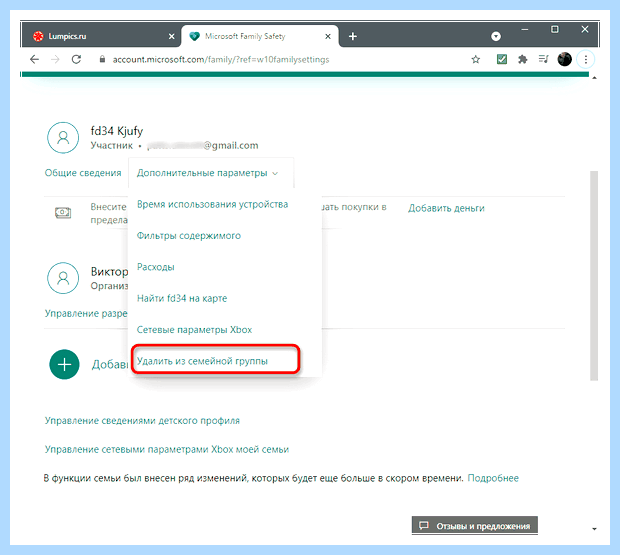The width and height of the screenshot is (620, 555).
Task: Close the Lumpics.ru tab
Action: point(172,36)
